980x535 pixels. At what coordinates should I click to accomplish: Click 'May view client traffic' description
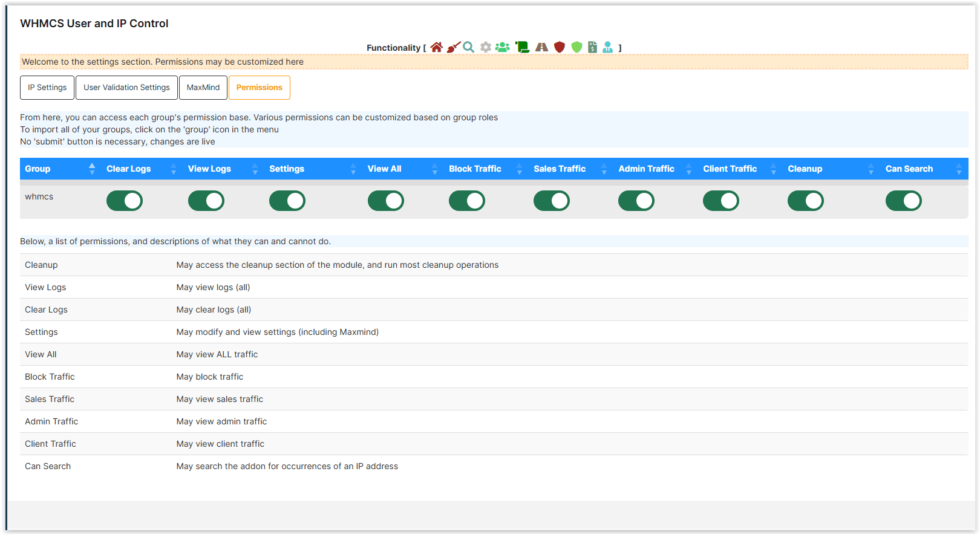click(x=220, y=444)
